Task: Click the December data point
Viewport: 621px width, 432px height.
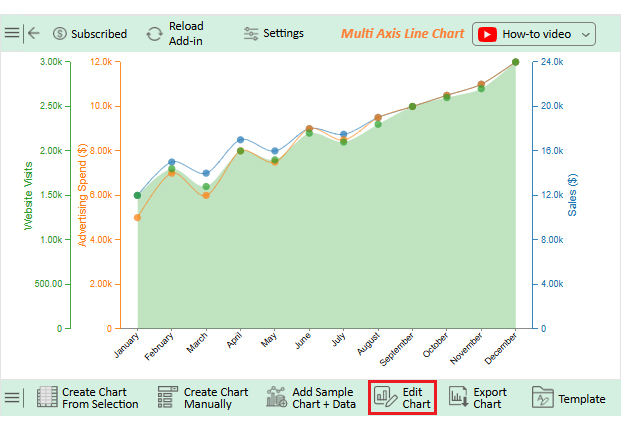Action: (516, 62)
